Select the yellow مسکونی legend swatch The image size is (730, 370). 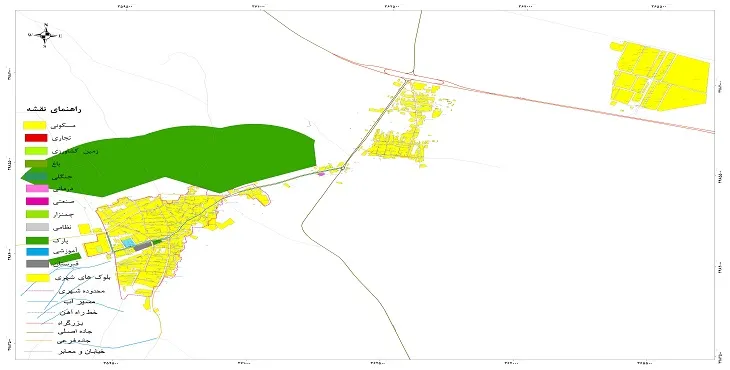[35, 125]
